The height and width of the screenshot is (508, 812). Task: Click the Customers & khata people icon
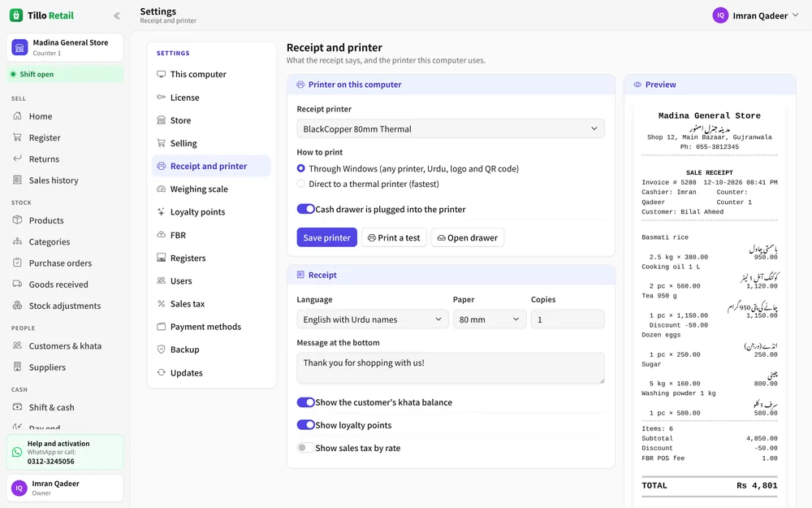[x=18, y=345]
